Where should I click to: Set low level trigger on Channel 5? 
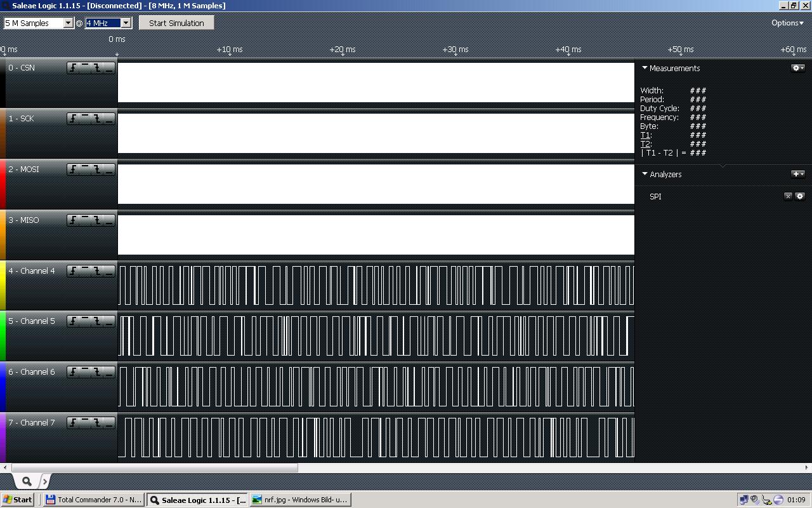click(x=109, y=321)
